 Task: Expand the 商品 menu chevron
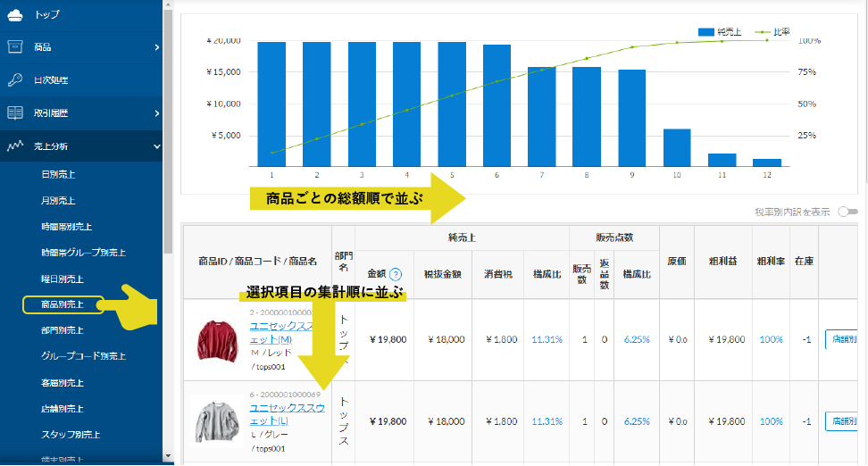(x=156, y=47)
